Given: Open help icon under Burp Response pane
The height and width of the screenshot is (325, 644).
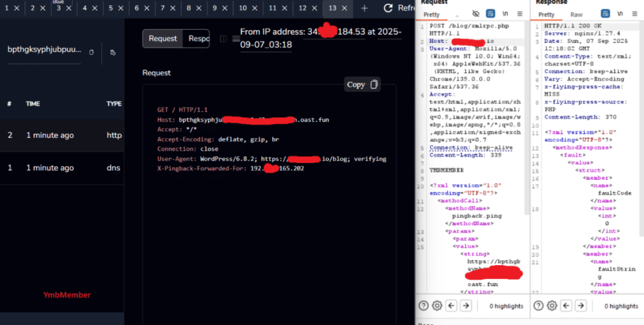Looking at the screenshot, I should [538, 305].
